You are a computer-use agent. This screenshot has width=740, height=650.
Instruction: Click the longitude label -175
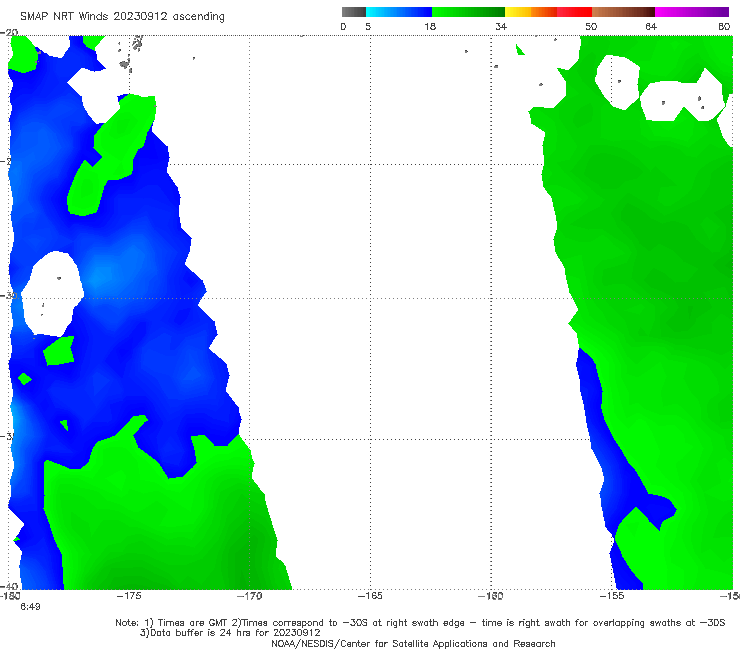(129, 596)
